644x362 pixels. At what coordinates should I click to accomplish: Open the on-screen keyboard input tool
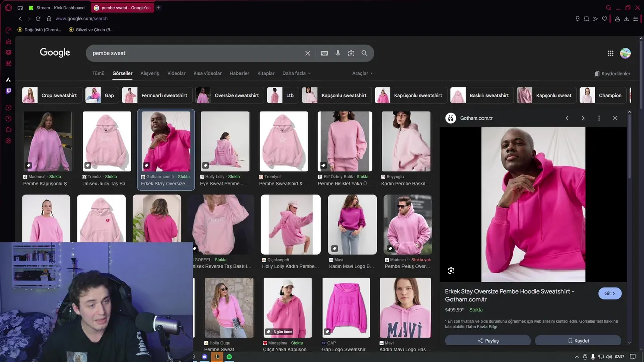(x=325, y=53)
